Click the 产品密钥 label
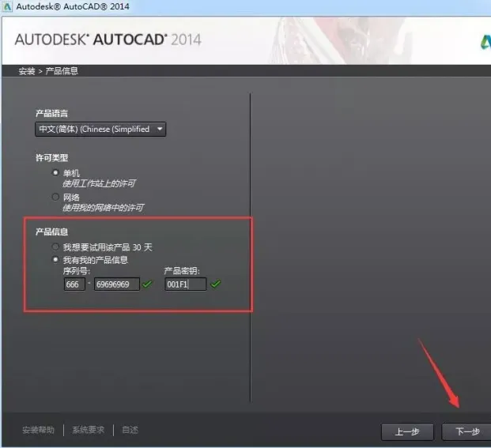Screen dimensions: 491x448 pos(182,271)
